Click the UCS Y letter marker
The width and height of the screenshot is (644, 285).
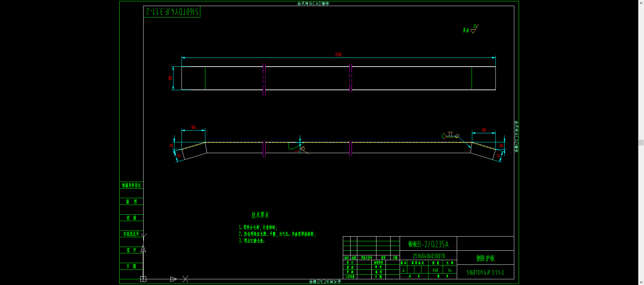(144, 235)
